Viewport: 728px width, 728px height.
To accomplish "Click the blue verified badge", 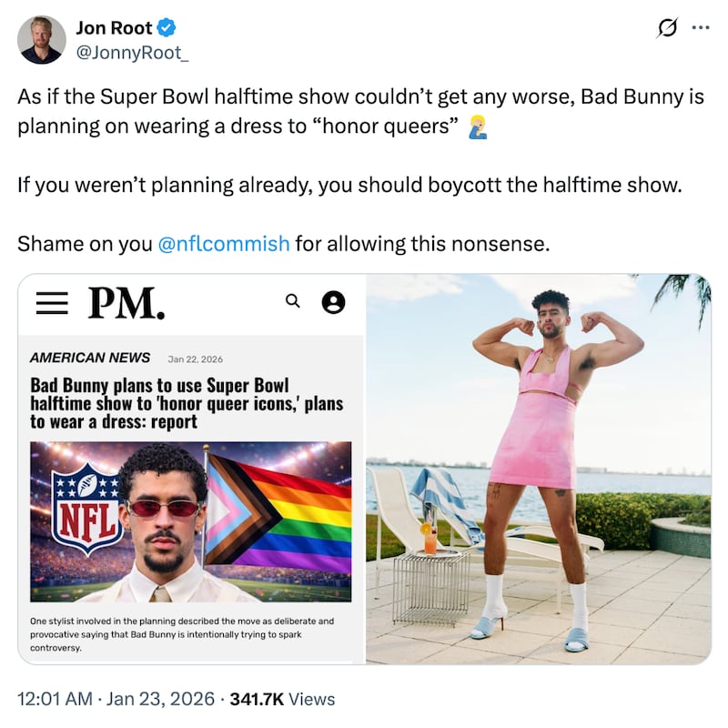I will tap(167, 28).
